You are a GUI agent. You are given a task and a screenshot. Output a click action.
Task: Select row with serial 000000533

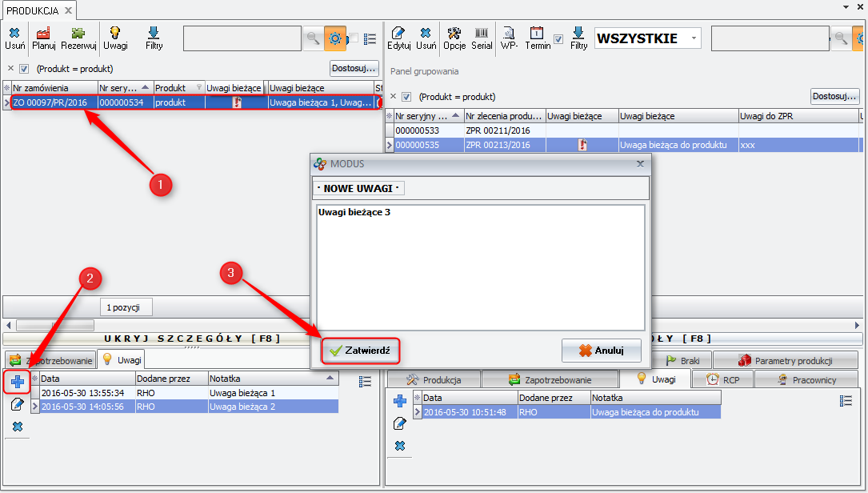[x=625, y=130]
